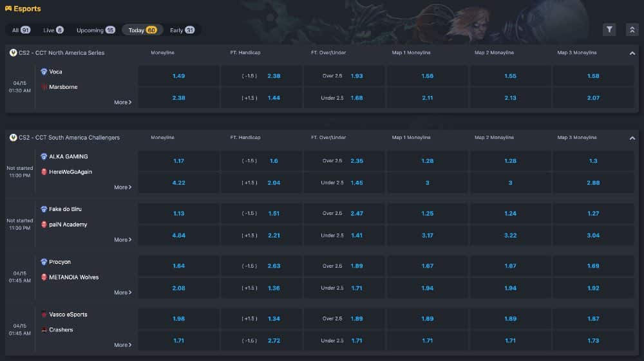The width and height of the screenshot is (644, 361).
Task: Click the Crashers team logo
Action: coord(44,330)
